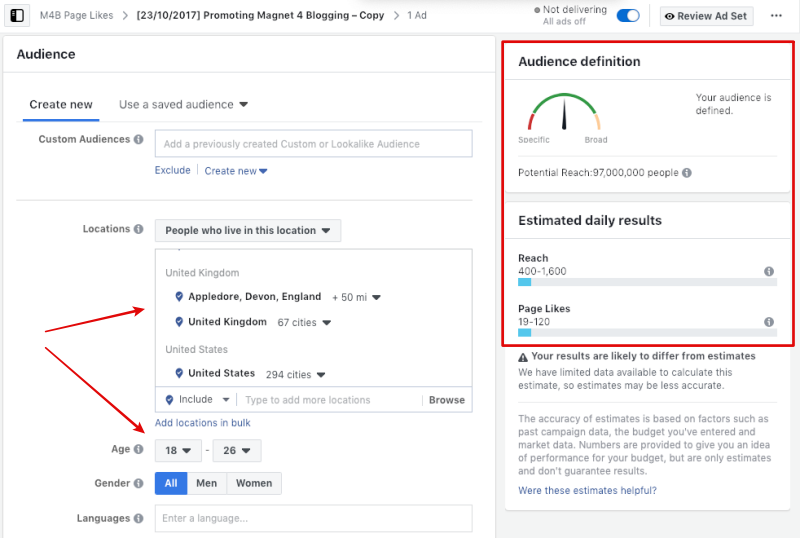Select the Women gender option
This screenshot has width=800, height=538.
[254, 483]
